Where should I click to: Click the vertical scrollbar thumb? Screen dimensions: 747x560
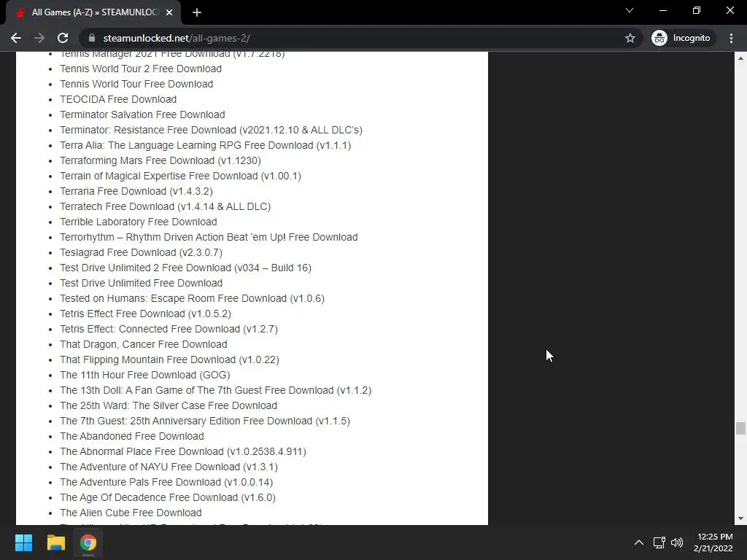(x=740, y=428)
